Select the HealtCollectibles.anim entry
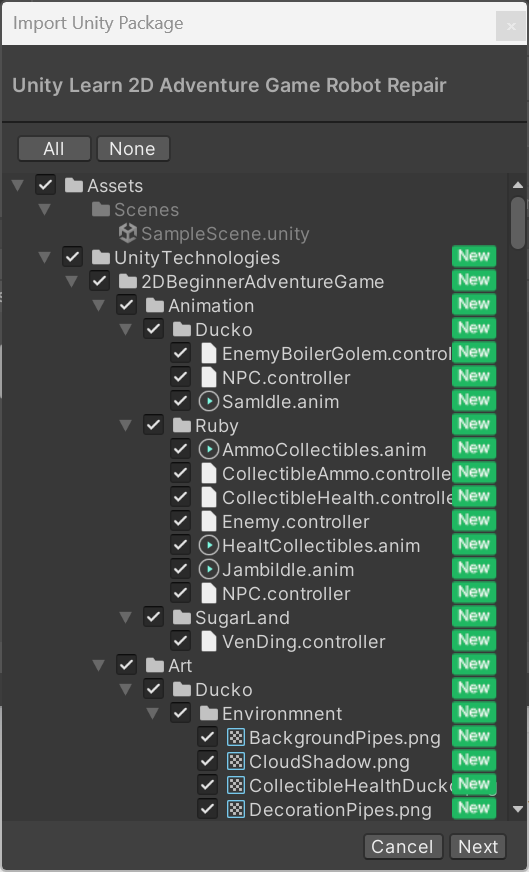Viewport: 529px width, 872px height. [321, 546]
